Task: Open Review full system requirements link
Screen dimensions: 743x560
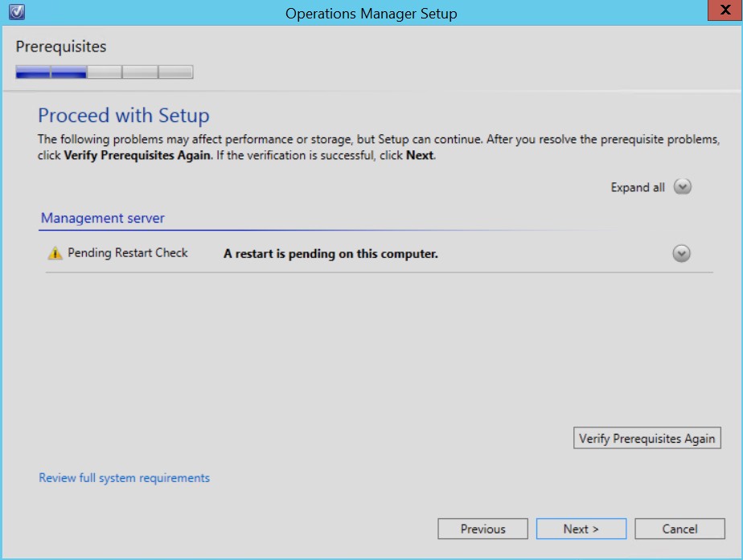Action: point(124,477)
